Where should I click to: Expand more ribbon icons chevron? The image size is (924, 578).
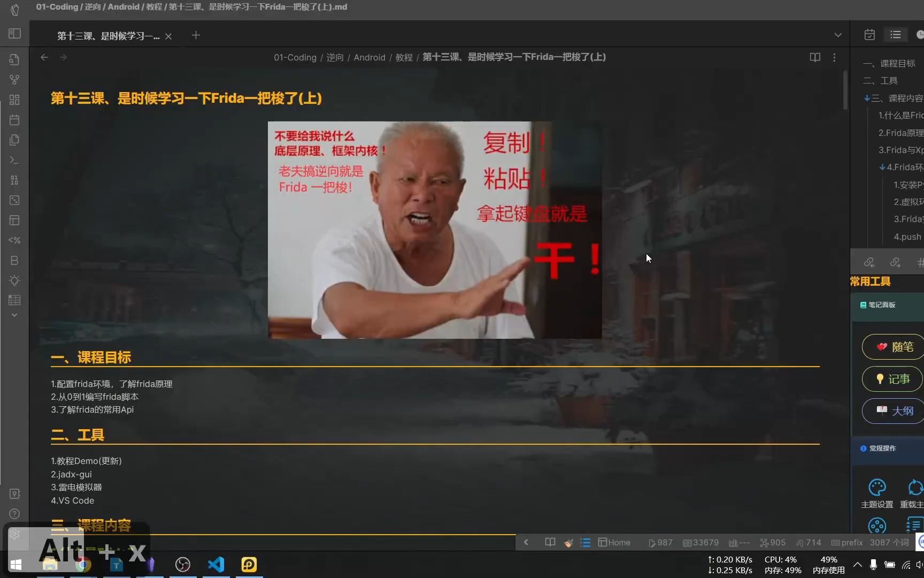[14, 315]
